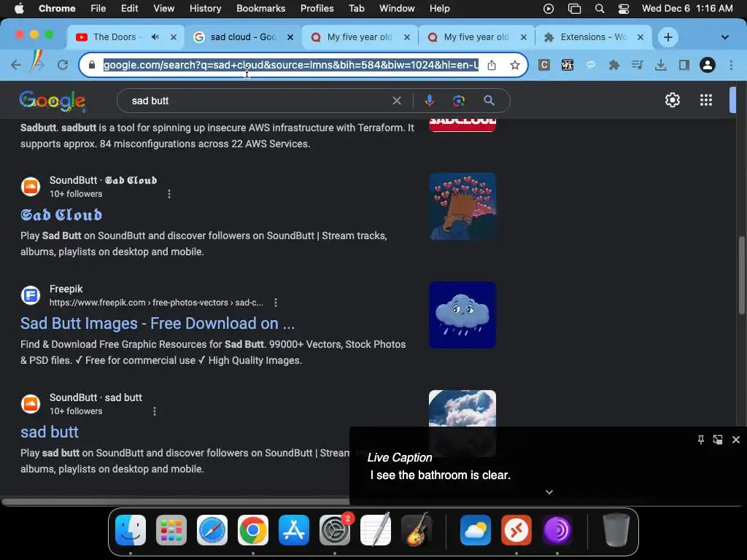Viewport: 747px width, 560px height.
Task: Click the C extension icon in toolbar
Action: click(544, 65)
